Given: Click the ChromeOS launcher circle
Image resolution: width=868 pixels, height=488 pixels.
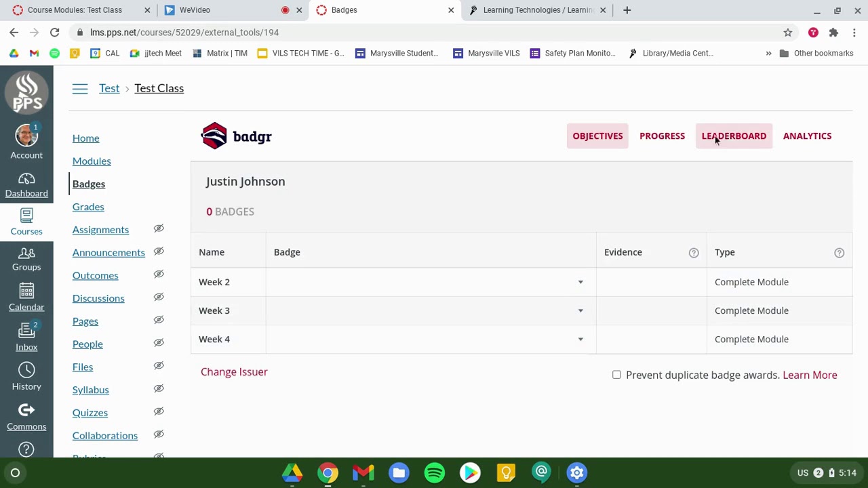Looking at the screenshot, I should (x=15, y=472).
